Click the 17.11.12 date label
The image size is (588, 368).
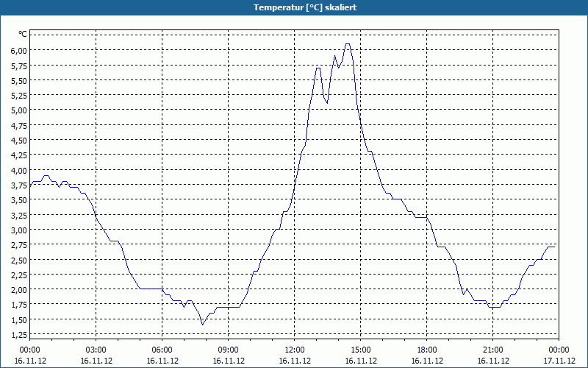click(x=559, y=361)
